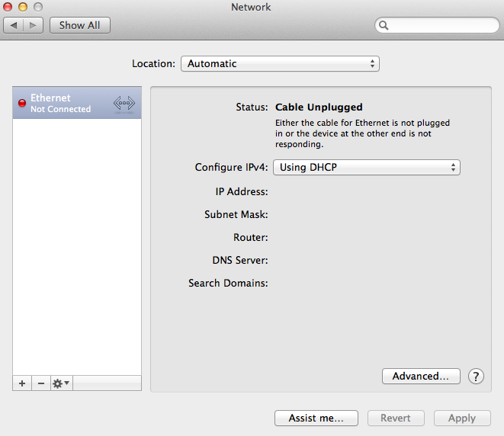Click the Revert button
Screen dimensions: 504x436
(x=396, y=418)
